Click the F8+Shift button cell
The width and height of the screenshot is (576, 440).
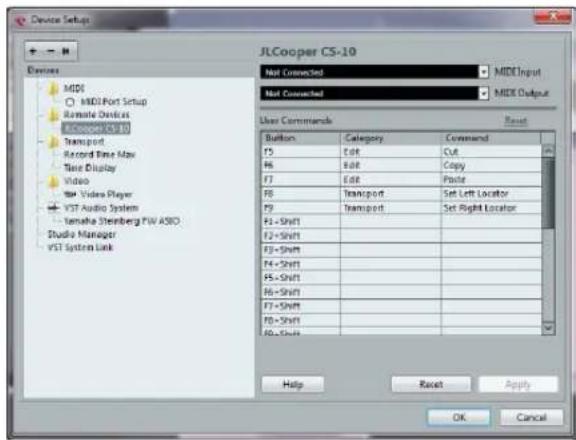point(301,320)
